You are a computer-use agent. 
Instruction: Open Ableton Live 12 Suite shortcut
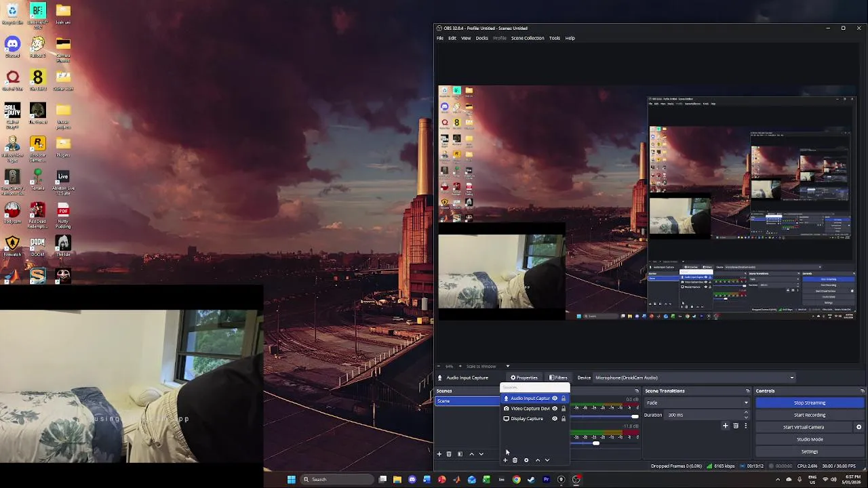(63, 183)
